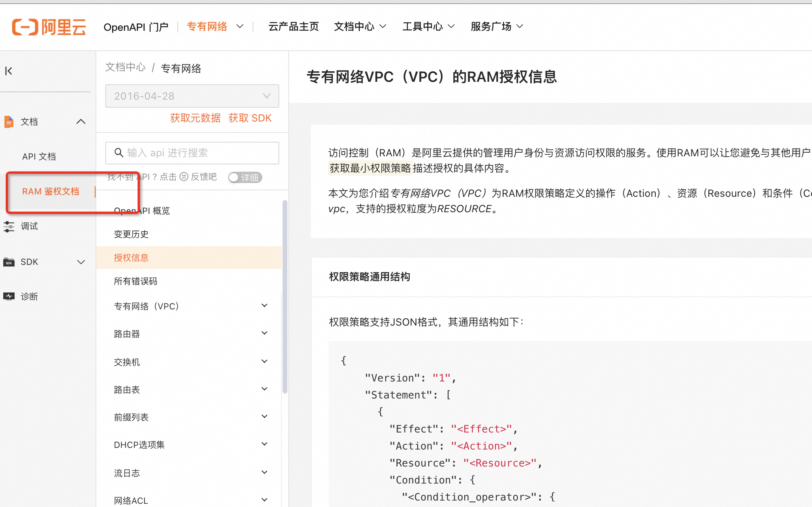Click the Alibaba Cloud logo
812x507 pixels.
pos(49,27)
